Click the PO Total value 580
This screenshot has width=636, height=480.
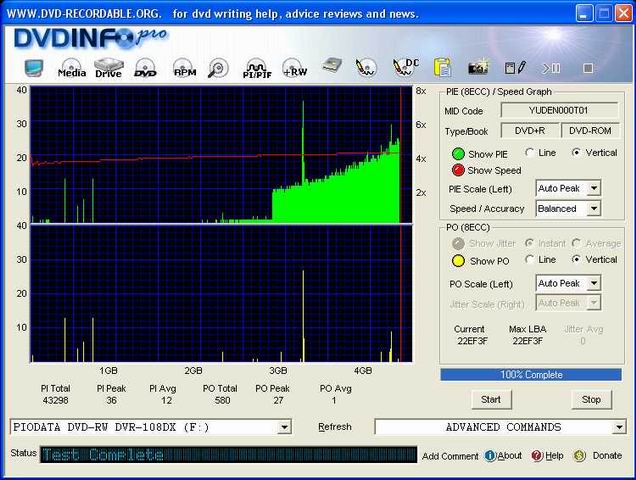[222, 400]
